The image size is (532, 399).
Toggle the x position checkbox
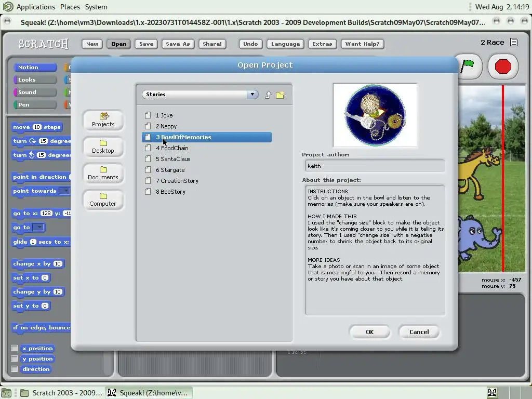pos(14,348)
